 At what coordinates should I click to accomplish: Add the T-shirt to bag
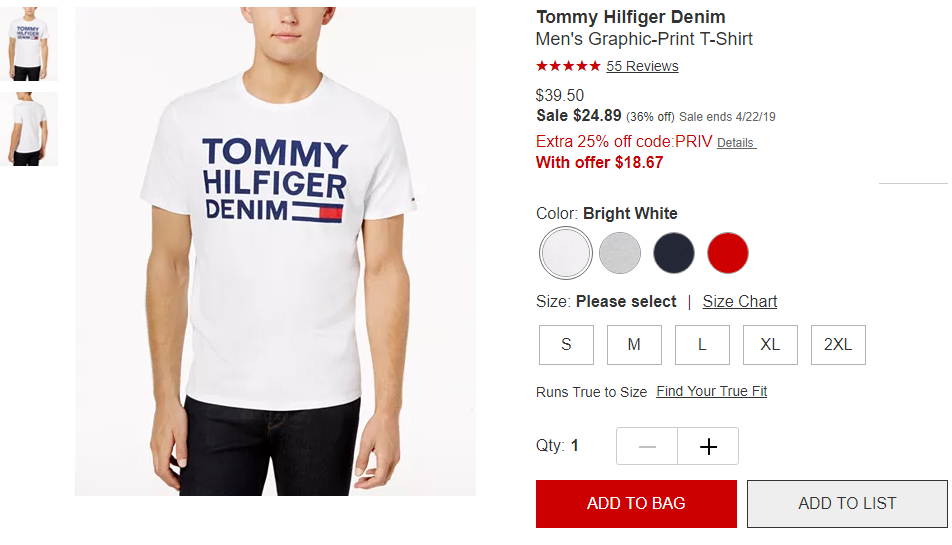pyautogui.click(x=636, y=504)
